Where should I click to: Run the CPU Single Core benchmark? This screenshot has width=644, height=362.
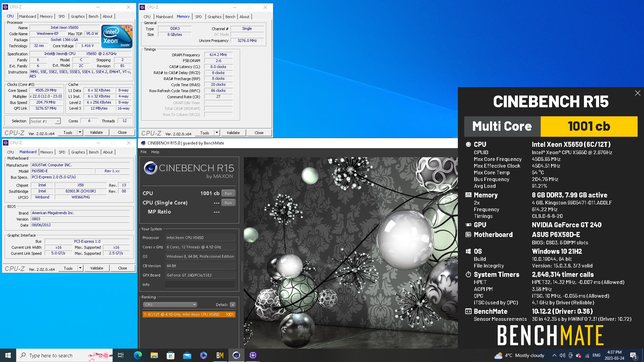tap(228, 203)
